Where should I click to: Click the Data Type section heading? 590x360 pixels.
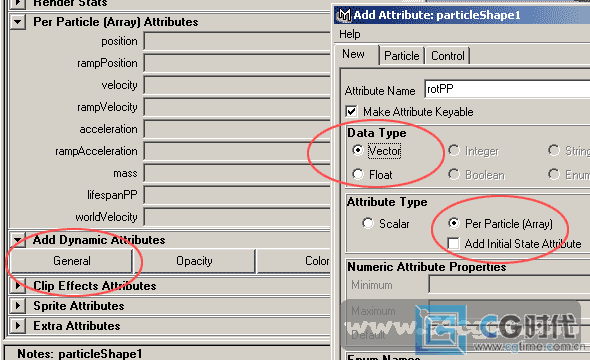377,133
